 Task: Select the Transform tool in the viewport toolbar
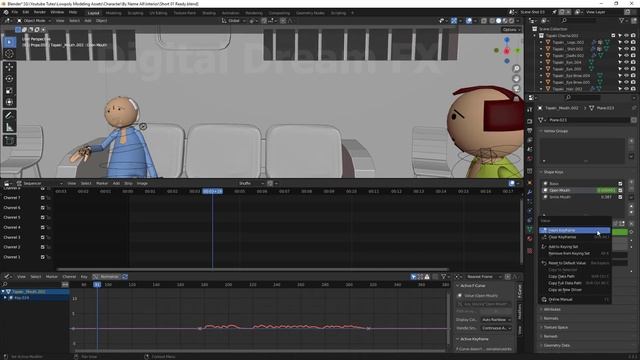tap(9, 102)
